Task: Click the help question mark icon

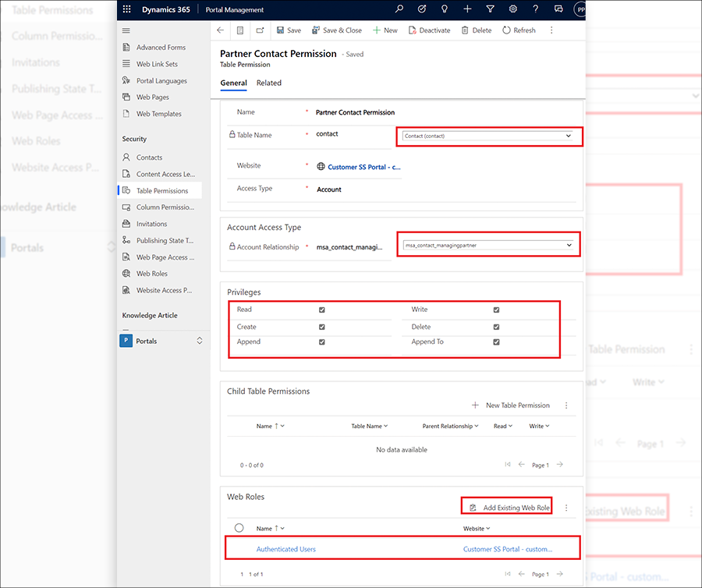Action: tap(535, 9)
